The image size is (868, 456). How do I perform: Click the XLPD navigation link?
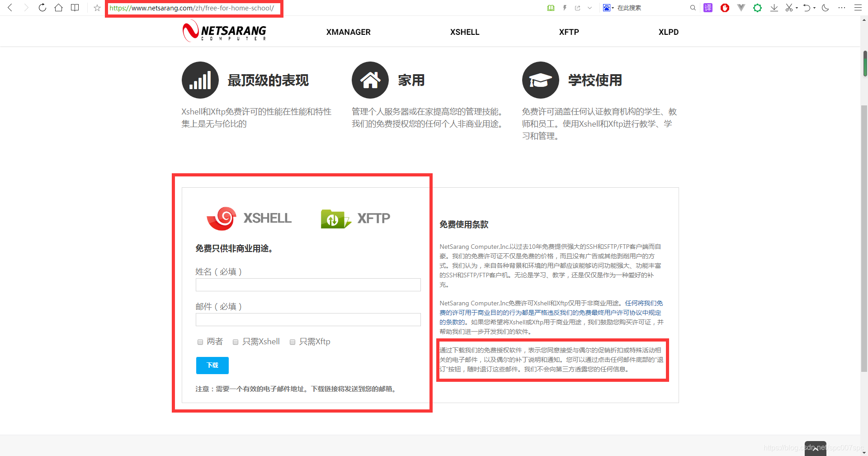point(668,32)
